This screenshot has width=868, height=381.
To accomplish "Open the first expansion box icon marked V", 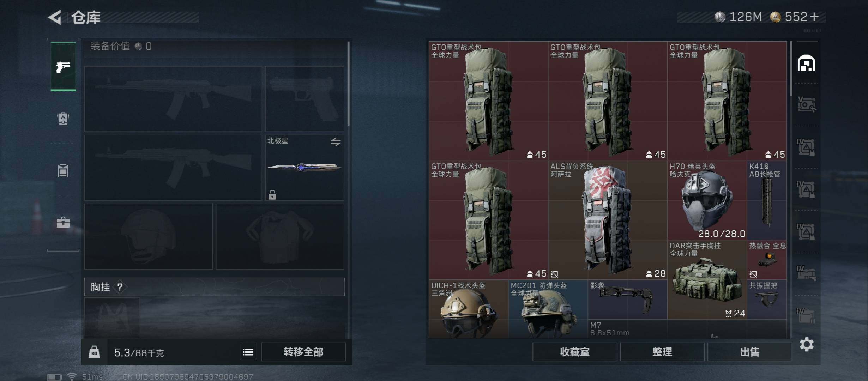I will pyautogui.click(x=807, y=104).
